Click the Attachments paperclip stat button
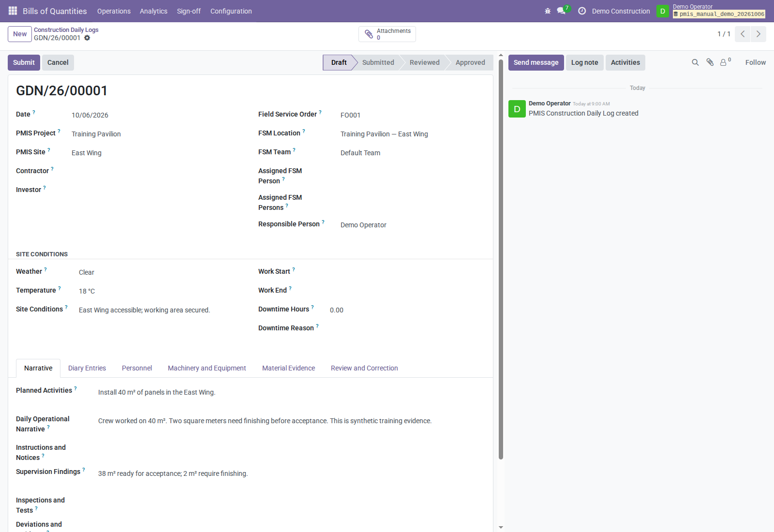This screenshot has height=532, width=774. [x=387, y=34]
